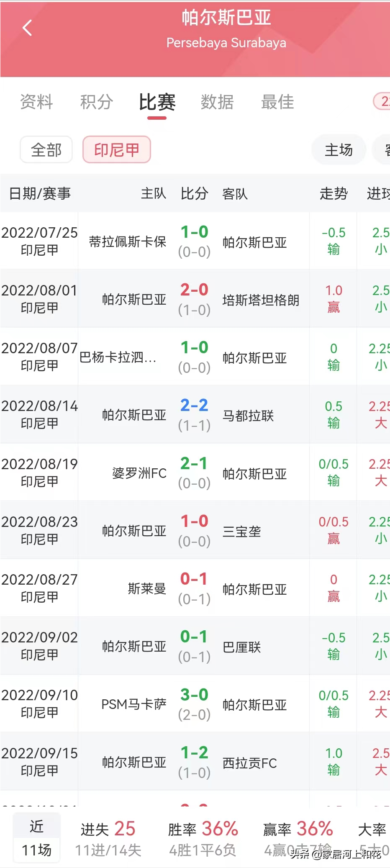Image resolution: width=390 pixels, height=868 pixels.
Task: Click the 婆罗洲FC home team name
Action: click(x=139, y=473)
